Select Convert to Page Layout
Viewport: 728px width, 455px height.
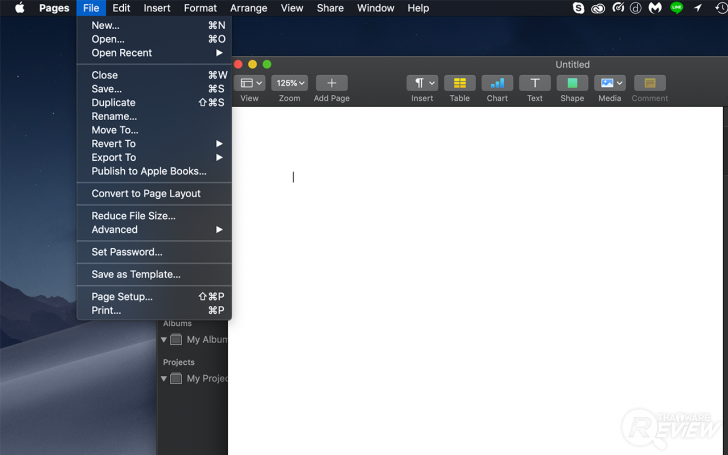point(154,194)
